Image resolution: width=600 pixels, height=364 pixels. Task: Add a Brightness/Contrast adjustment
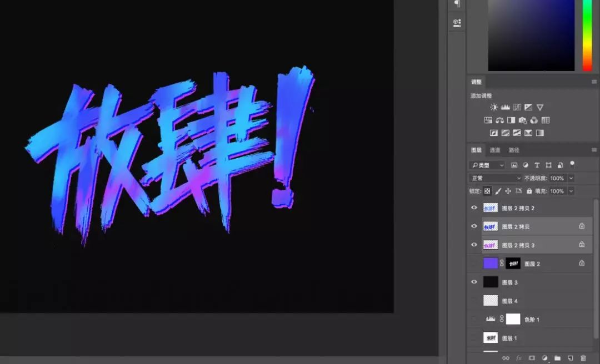point(494,107)
